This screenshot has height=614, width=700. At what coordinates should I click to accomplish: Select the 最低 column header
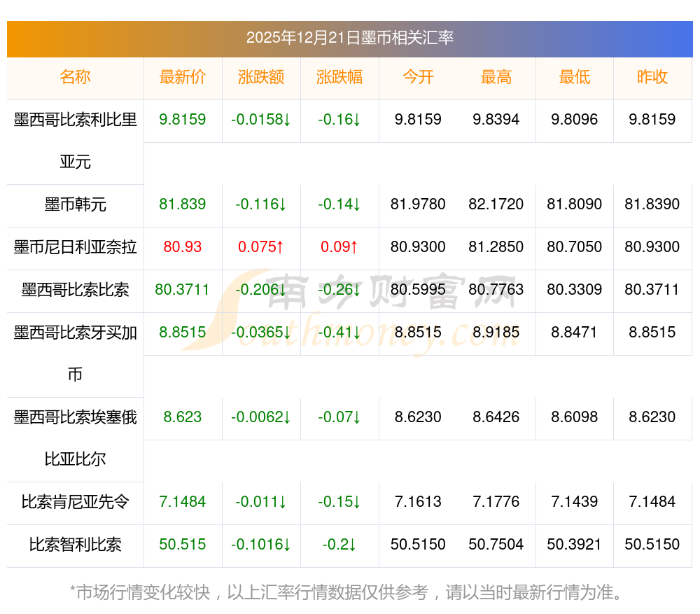(x=575, y=78)
